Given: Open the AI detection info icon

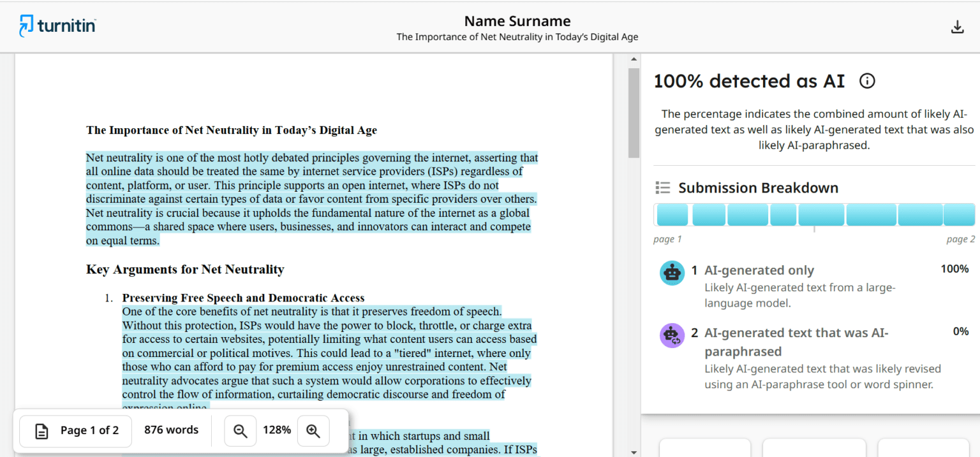Looking at the screenshot, I should (x=867, y=81).
